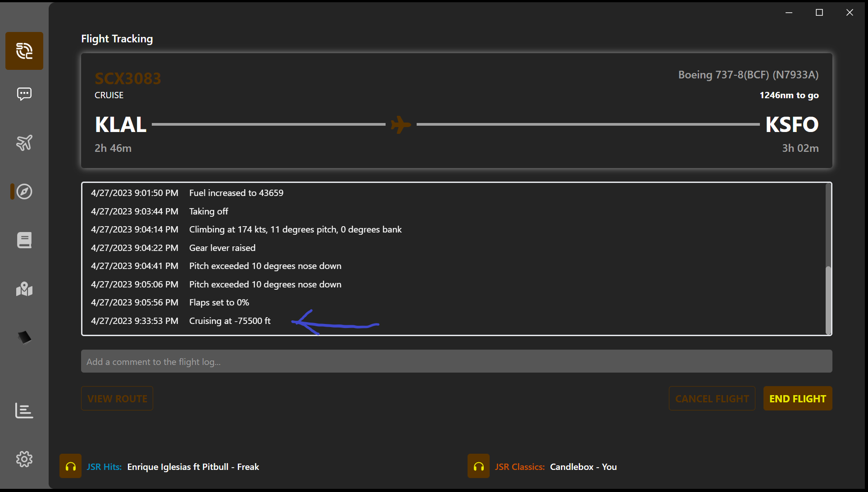Open the chat messages sidebar icon

pyautogui.click(x=24, y=94)
